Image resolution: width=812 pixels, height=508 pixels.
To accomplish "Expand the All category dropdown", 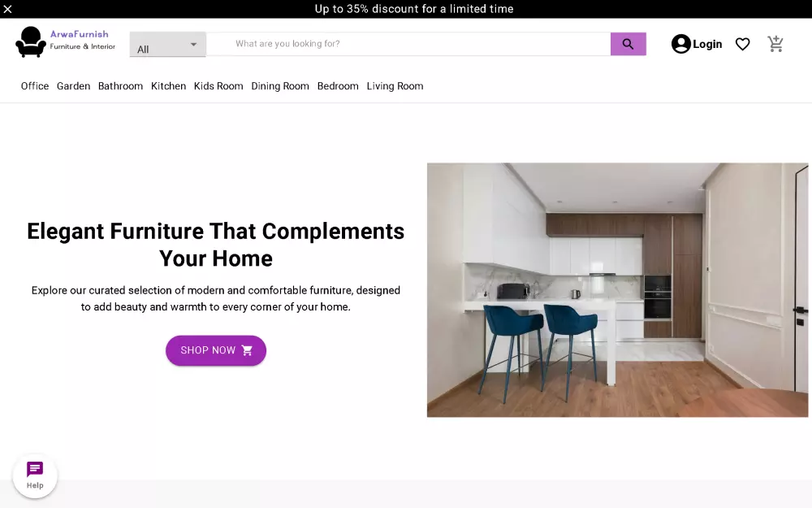I will (x=167, y=45).
